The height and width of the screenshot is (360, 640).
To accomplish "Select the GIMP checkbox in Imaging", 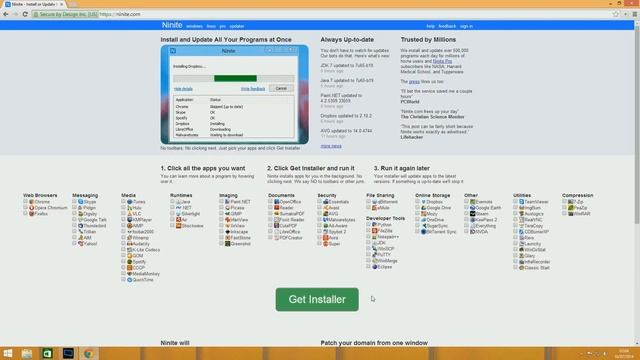I will [x=221, y=213].
